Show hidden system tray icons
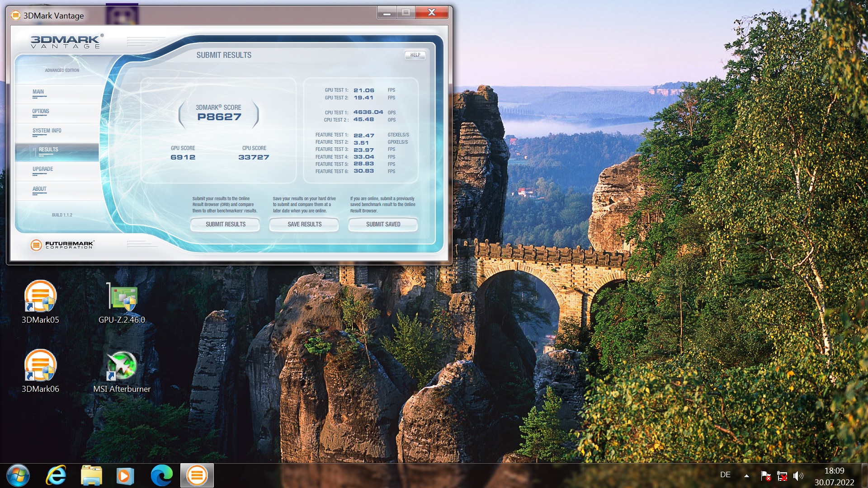 pos(746,475)
